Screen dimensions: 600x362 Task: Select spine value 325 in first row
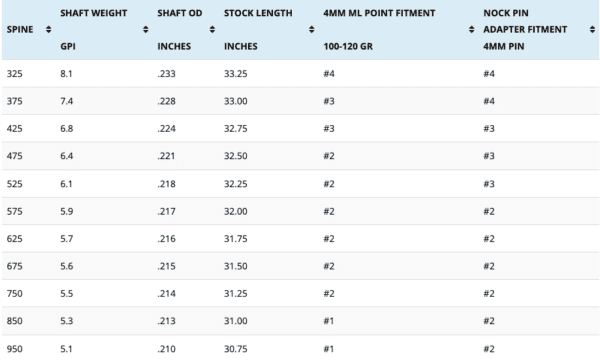[x=15, y=73]
